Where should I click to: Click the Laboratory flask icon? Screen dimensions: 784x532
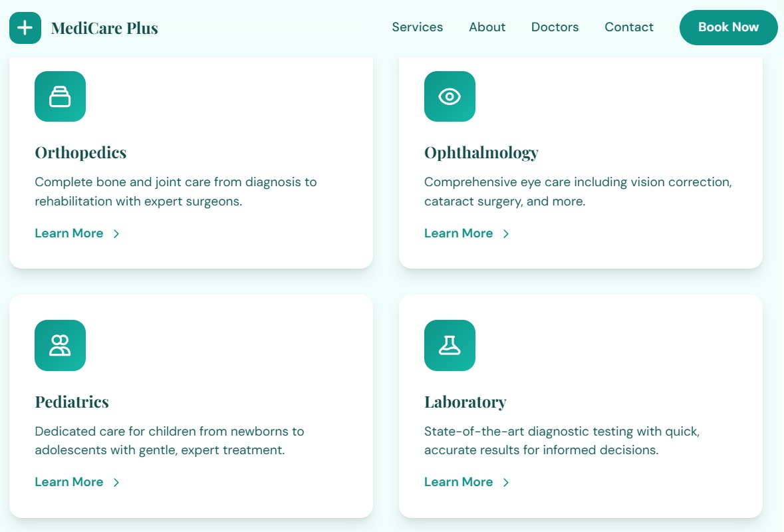[450, 345]
